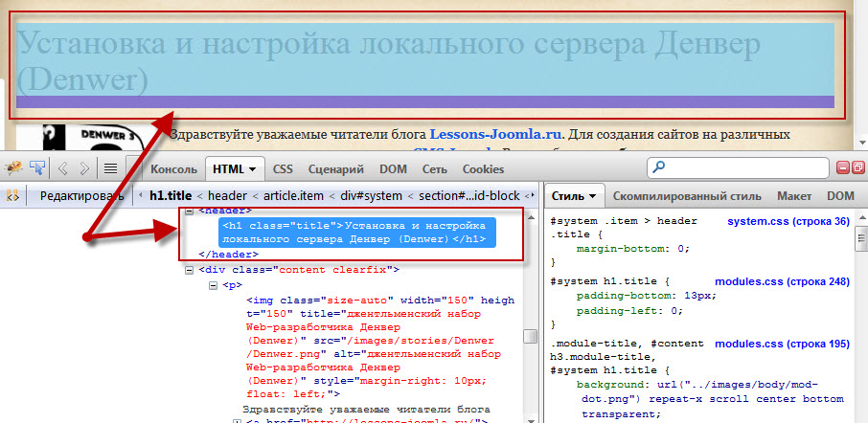
Task: Click the HTML panel vertical scrollbar thumb
Action: [x=531, y=336]
